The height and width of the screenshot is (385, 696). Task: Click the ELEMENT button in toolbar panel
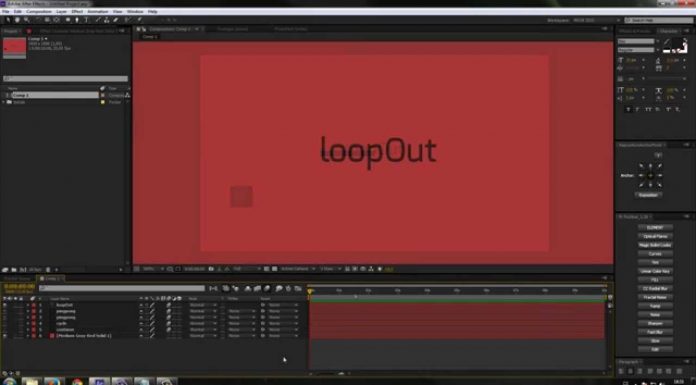655,228
